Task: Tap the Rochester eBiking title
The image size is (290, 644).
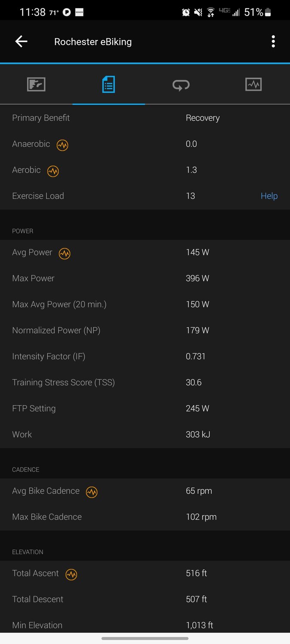Action: [x=93, y=42]
